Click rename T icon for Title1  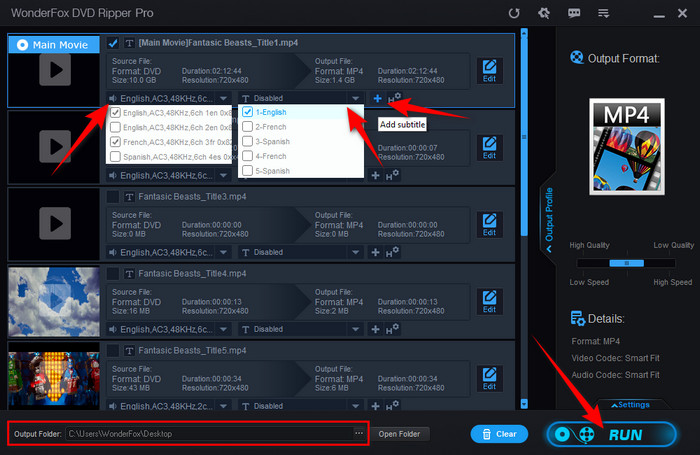pos(129,43)
